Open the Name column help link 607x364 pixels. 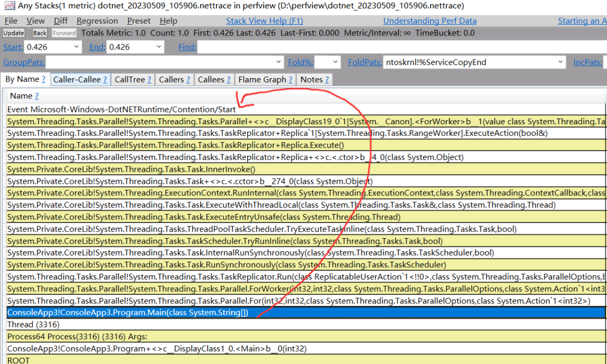pos(37,96)
